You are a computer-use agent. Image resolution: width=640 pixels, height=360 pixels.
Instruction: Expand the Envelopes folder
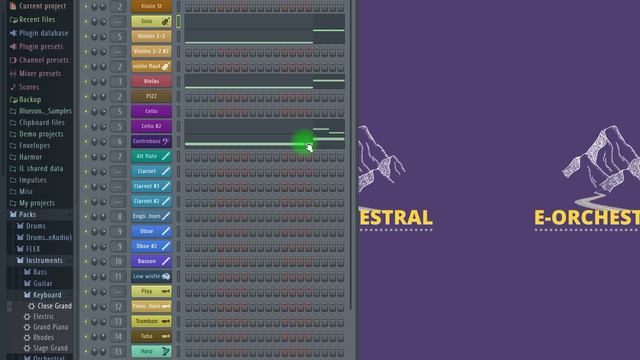(x=30, y=145)
